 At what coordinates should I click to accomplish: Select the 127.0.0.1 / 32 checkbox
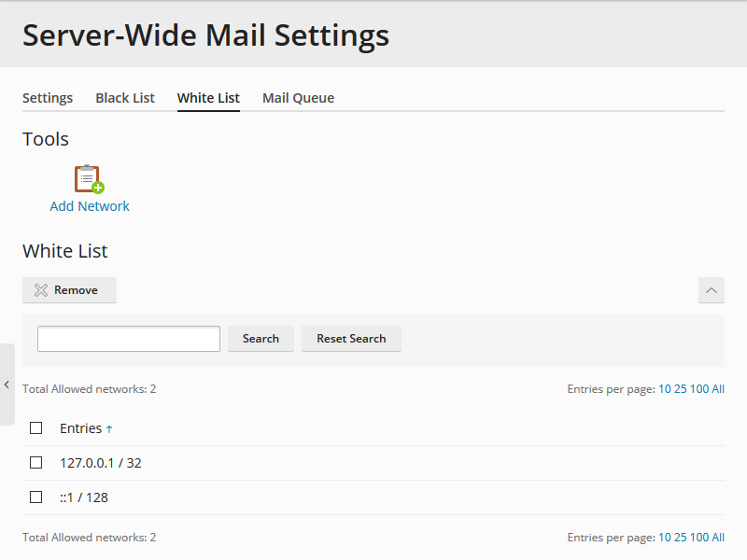36,463
